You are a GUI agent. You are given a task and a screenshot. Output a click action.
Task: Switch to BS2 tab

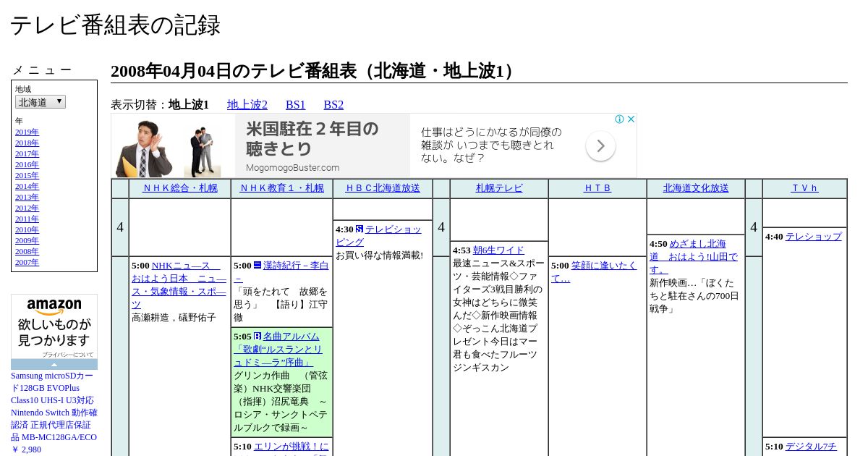(x=333, y=105)
